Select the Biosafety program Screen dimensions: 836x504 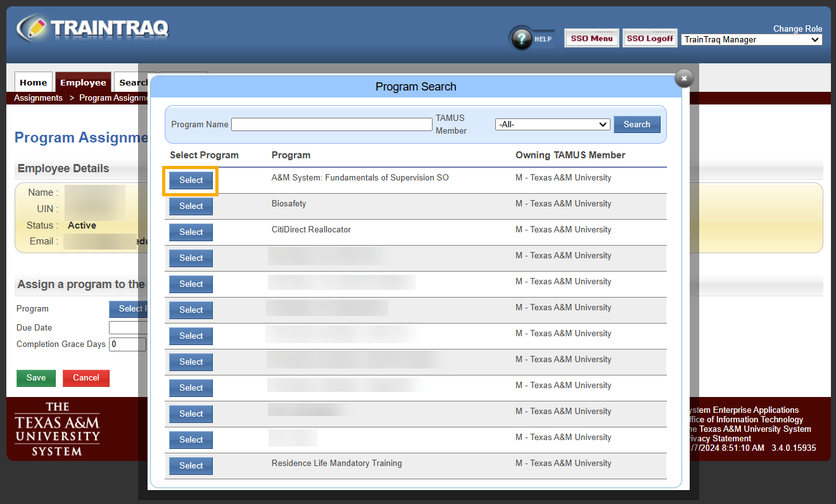click(191, 206)
